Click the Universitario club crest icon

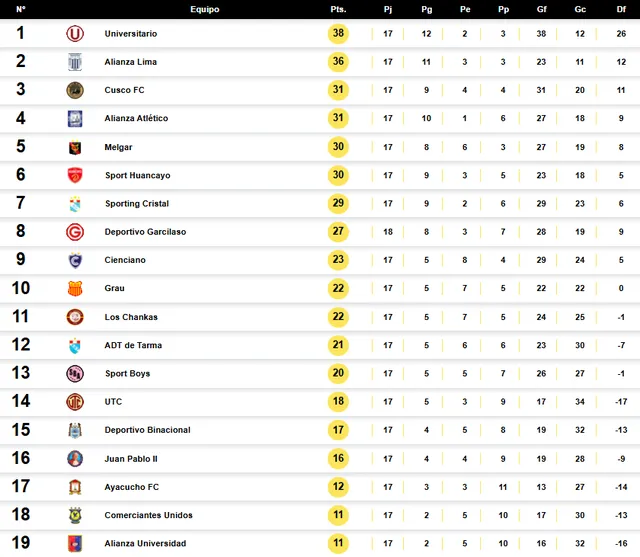[x=75, y=33]
